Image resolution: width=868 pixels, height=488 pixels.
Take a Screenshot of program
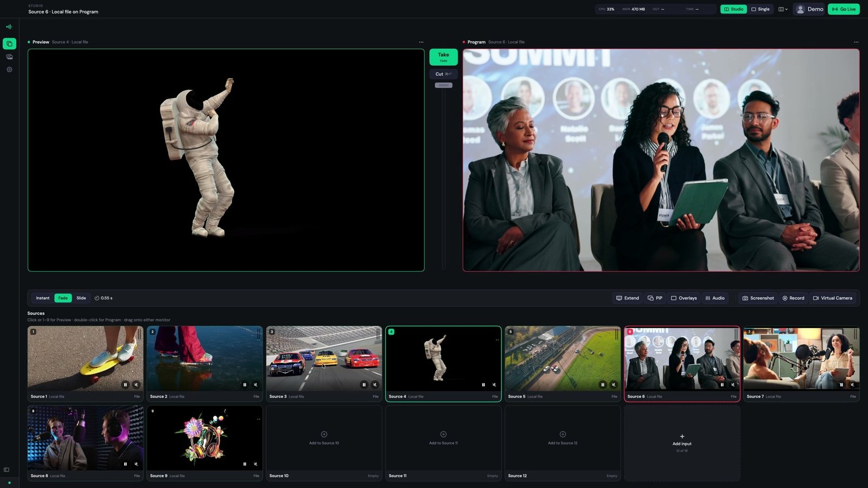tap(758, 298)
